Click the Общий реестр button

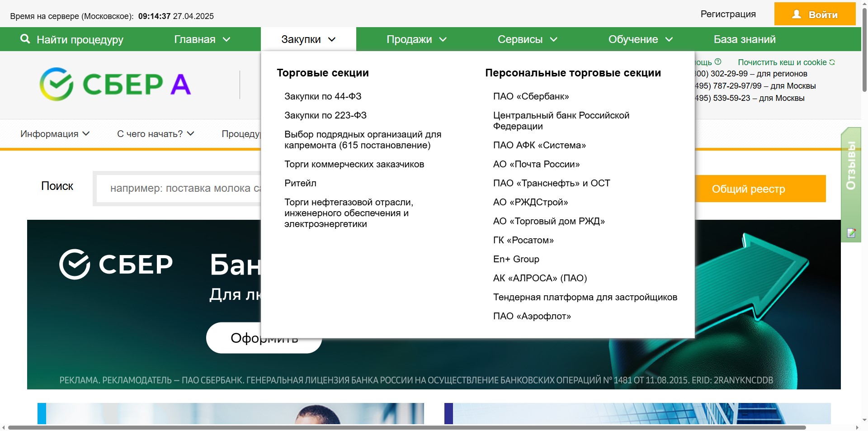[760, 189]
